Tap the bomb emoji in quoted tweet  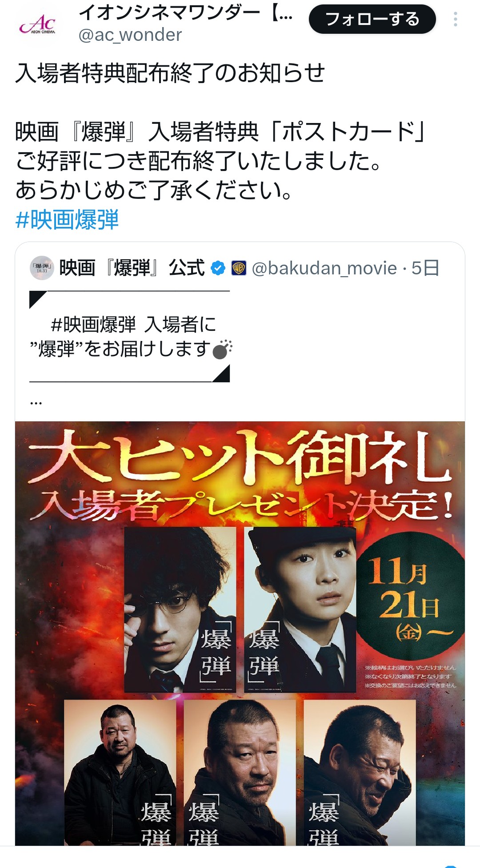pyautogui.click(x=222, y=349)
